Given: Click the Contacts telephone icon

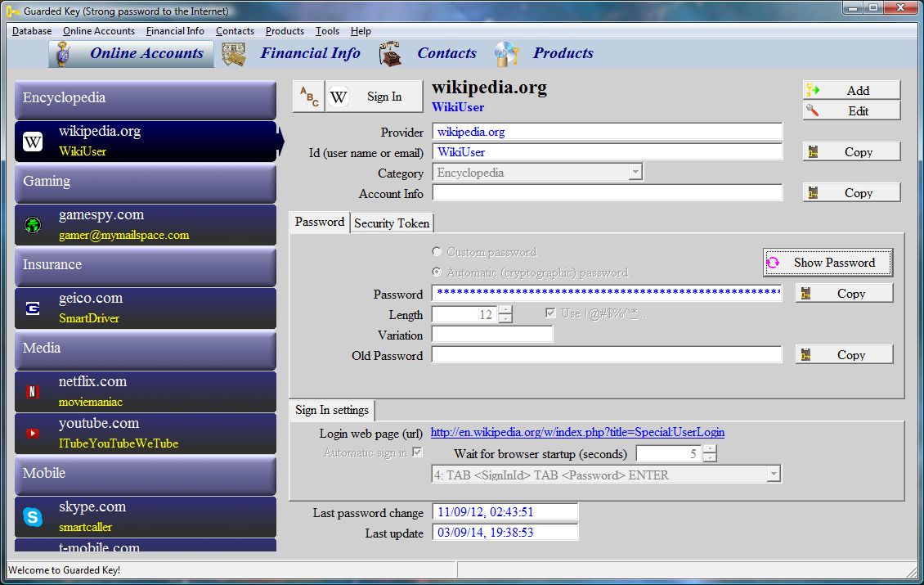Looking at the screenshot, I should tap(390, 54).
